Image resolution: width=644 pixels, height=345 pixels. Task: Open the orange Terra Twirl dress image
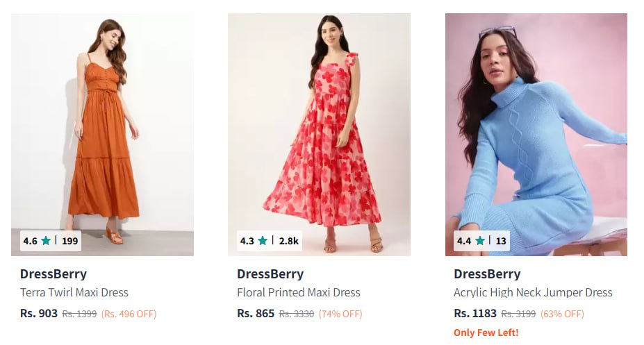click(x=102, y=125)
